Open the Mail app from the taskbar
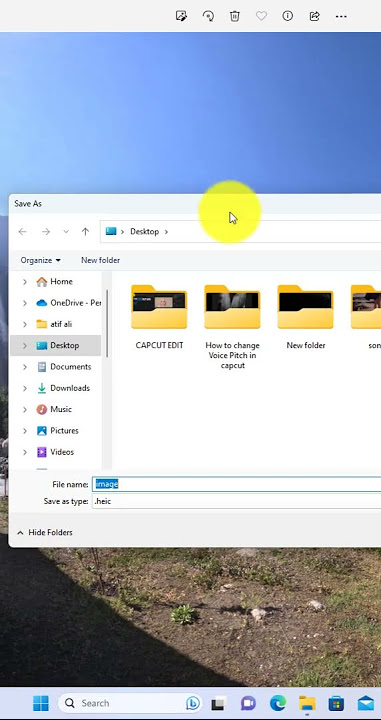This screenshot has height=720, width=381. click(x=366, y=703)
